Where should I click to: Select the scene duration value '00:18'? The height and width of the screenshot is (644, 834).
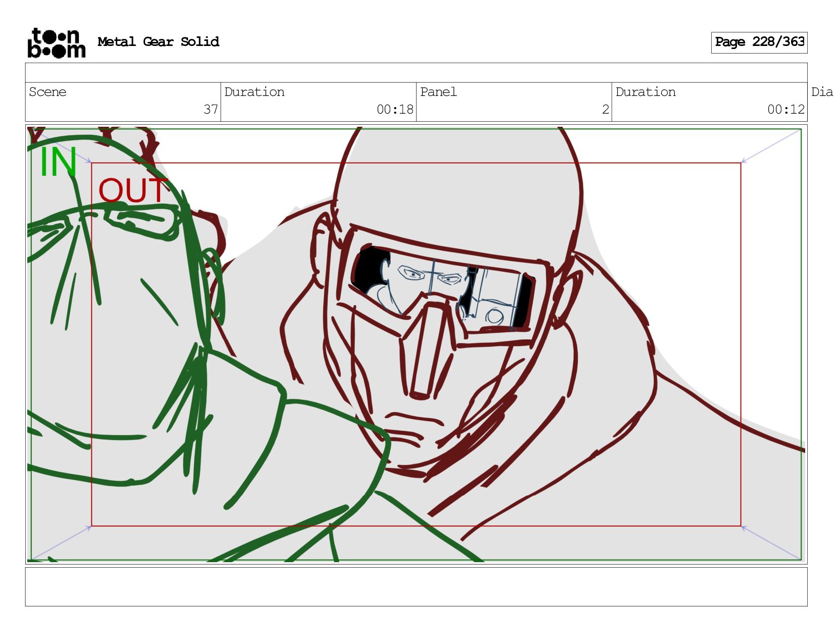pyautogui.click(x=395, y=109)
